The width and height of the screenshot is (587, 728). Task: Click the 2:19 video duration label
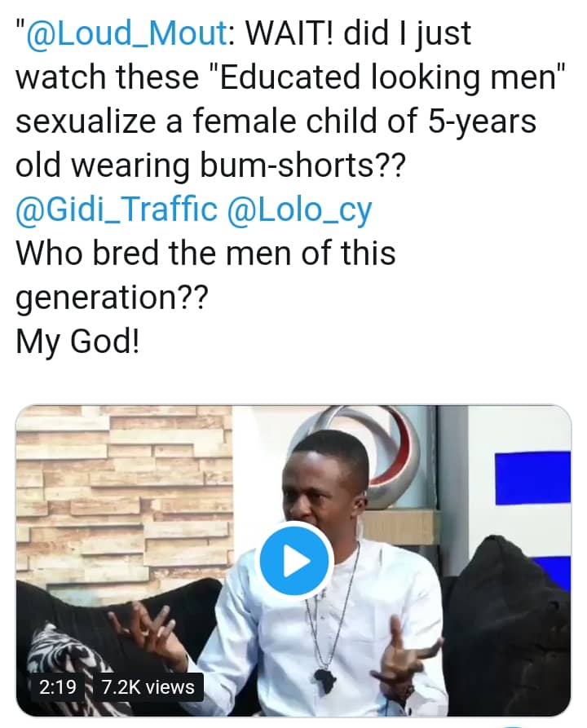point(57,686)
